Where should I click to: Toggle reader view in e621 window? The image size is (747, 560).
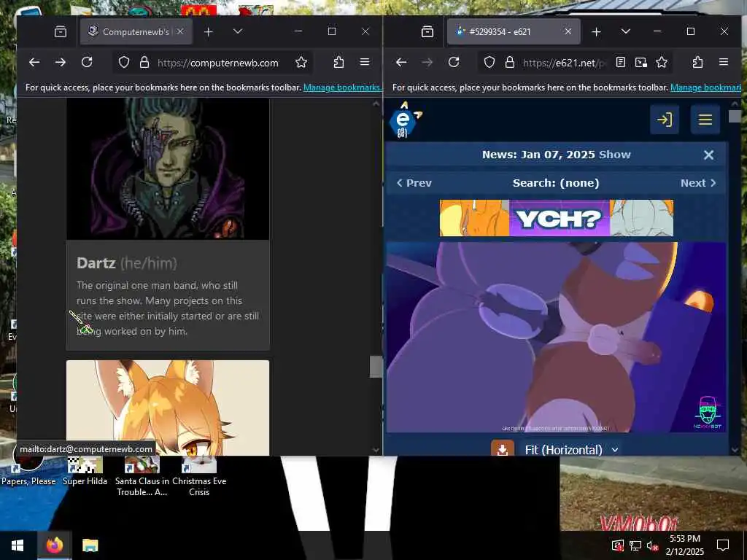620,63
